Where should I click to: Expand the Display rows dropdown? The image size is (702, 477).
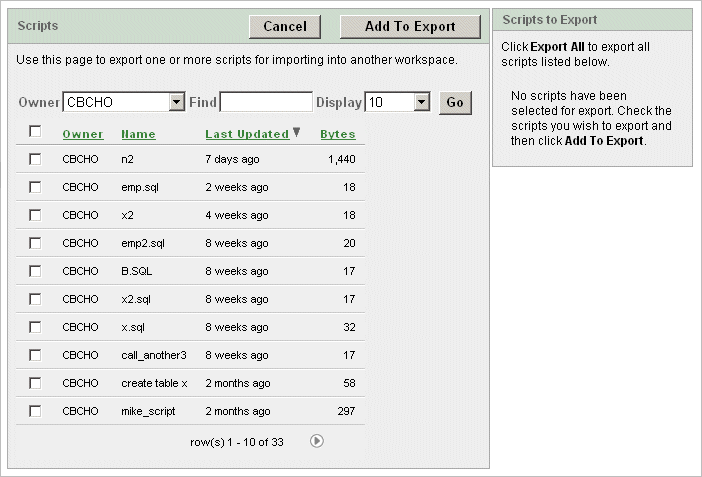click(x=421, y=102)
